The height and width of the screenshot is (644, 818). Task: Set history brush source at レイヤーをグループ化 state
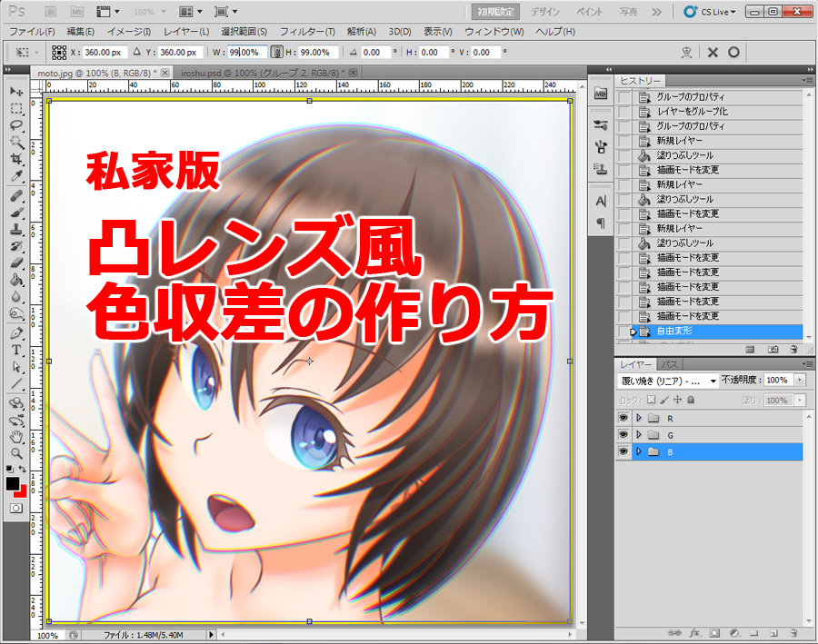tap(623, 112)
